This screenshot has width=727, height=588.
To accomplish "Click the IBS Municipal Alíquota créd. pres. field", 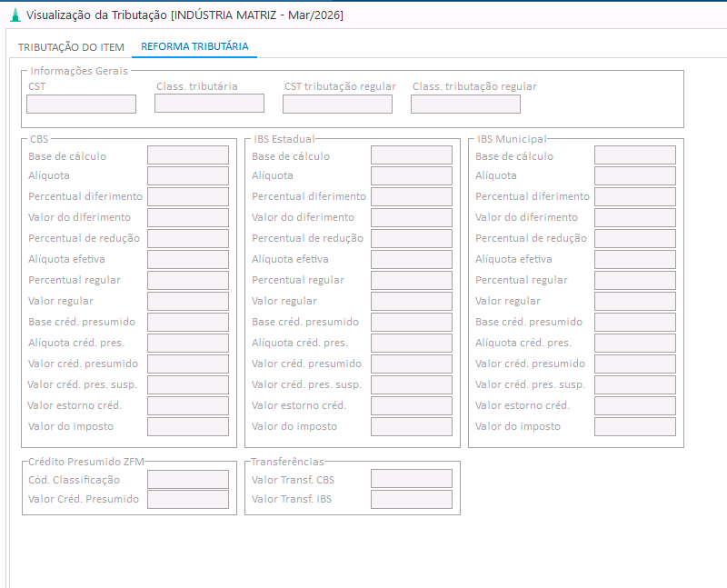I will pos(635,344).
